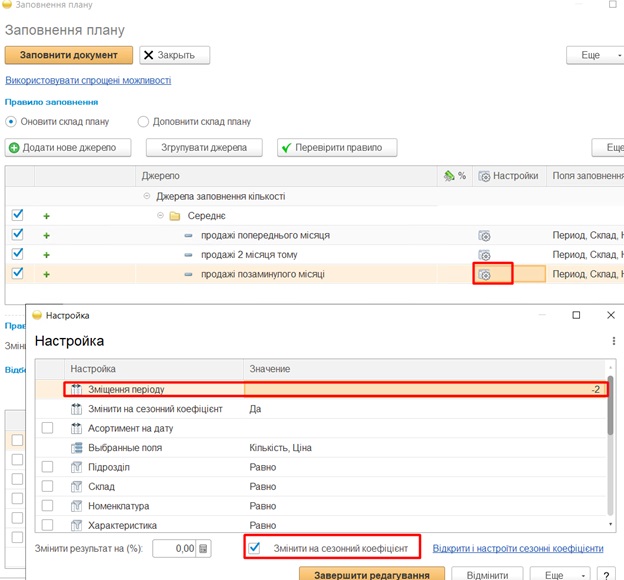624x580 pixels.
Task: Open Відкрити і настроїти сезонні коефіцієнти link
Action: tap(518, 548)
